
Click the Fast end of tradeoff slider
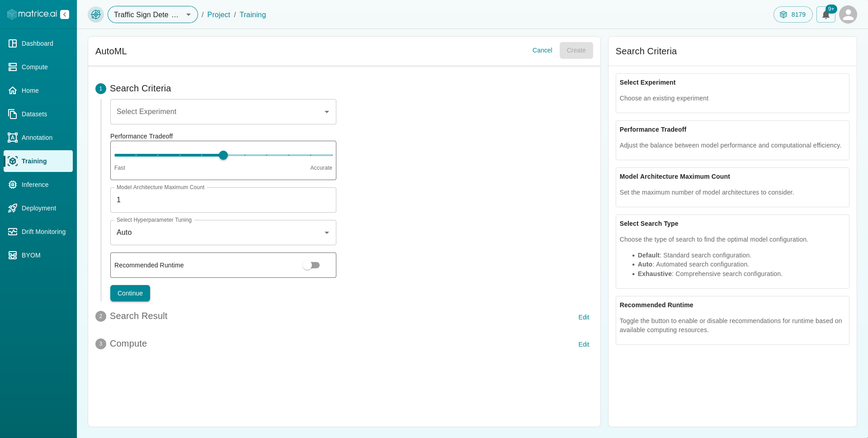pyautogui.click(x=120, y=168)
